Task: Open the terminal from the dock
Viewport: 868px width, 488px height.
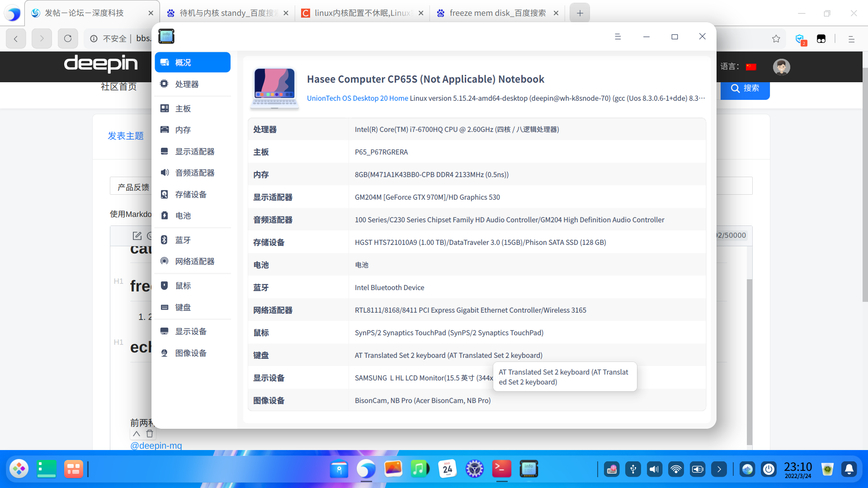Action: 501,469
